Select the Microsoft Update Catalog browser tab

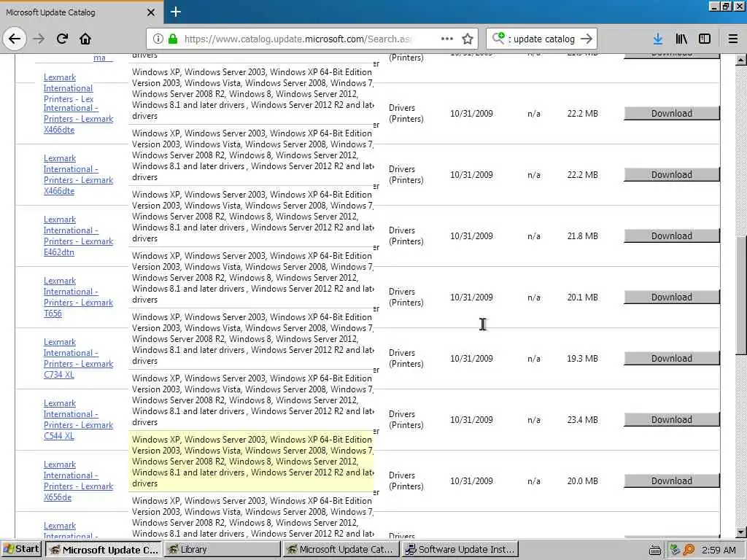(82, 12)
